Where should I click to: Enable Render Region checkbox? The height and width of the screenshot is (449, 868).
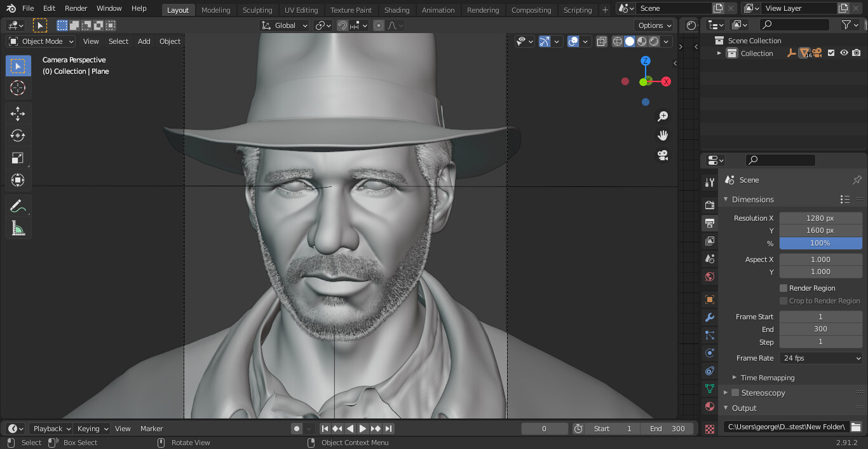[783, 288]
